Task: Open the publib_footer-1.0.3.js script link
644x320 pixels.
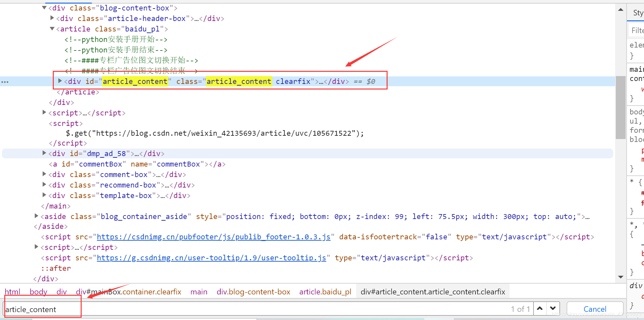Action: tap(213, 237)
